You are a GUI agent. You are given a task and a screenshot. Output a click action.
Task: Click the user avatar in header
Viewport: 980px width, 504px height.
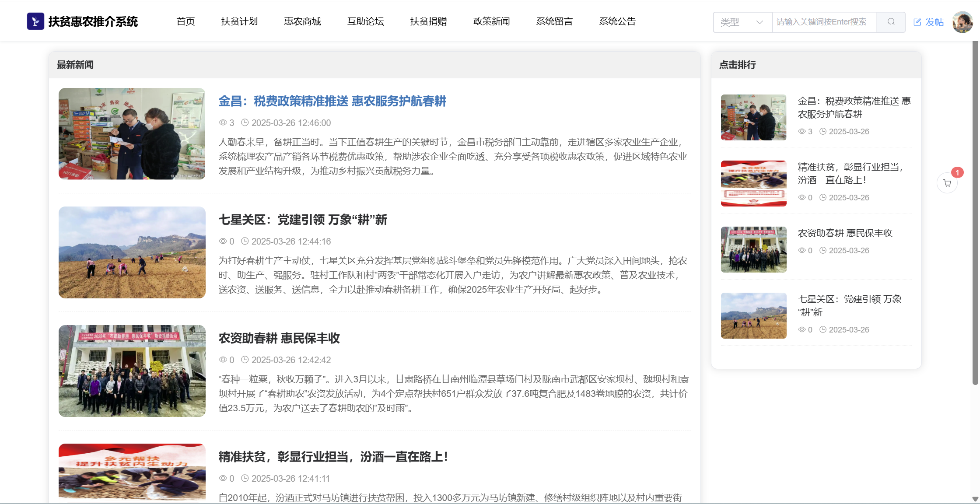[962, 22]
